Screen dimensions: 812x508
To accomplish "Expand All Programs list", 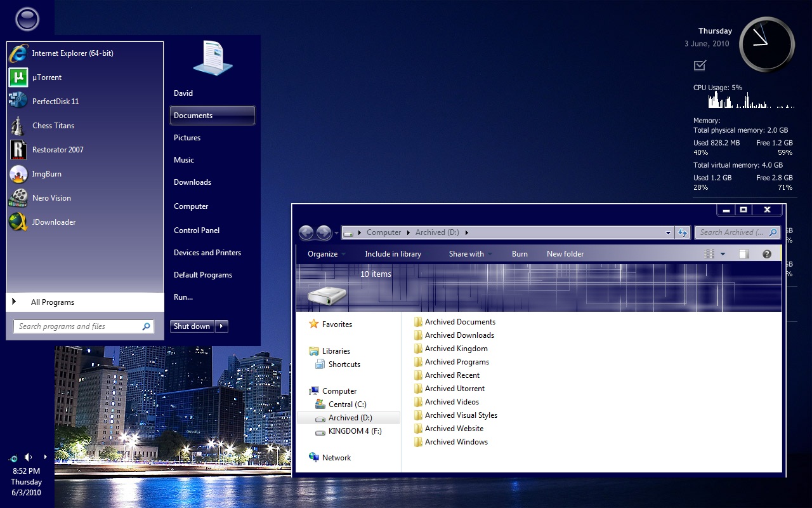I will [85, 302].
